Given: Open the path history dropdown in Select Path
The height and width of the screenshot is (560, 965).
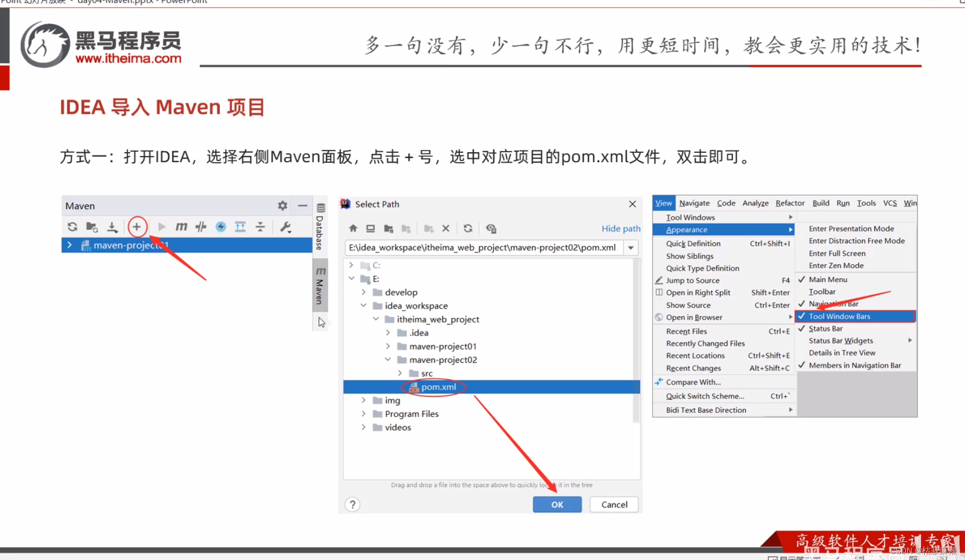Looking at the screenshot, I should point(631,248).
